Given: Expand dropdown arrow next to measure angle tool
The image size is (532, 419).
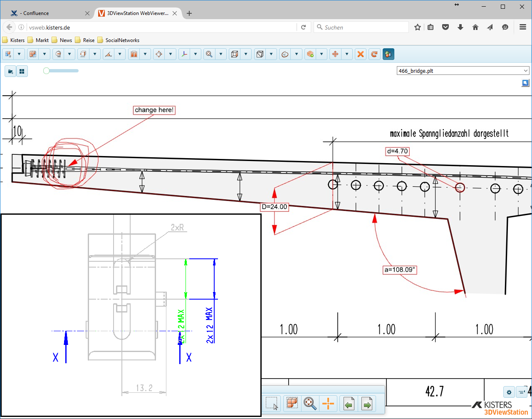Looking at the screenshot, I should pos(120,54).
